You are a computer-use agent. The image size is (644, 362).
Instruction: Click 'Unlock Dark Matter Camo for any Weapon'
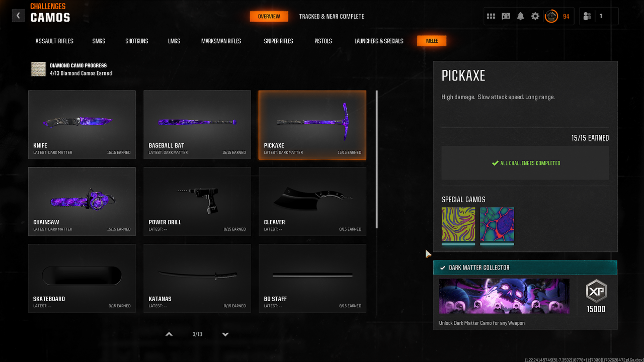pos(481,323)
